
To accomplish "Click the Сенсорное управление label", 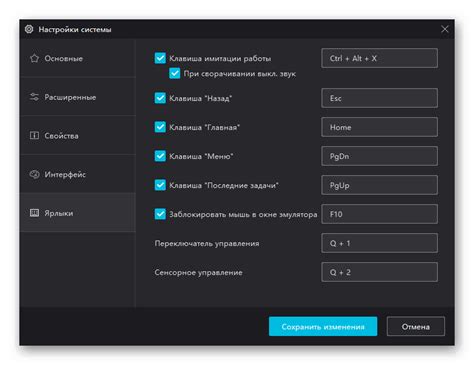I will point(198,272).
